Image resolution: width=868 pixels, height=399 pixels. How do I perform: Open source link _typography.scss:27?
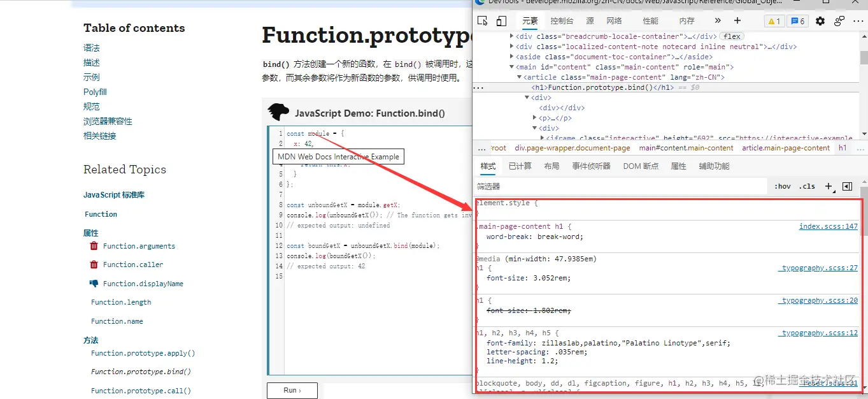coord(818,268)
